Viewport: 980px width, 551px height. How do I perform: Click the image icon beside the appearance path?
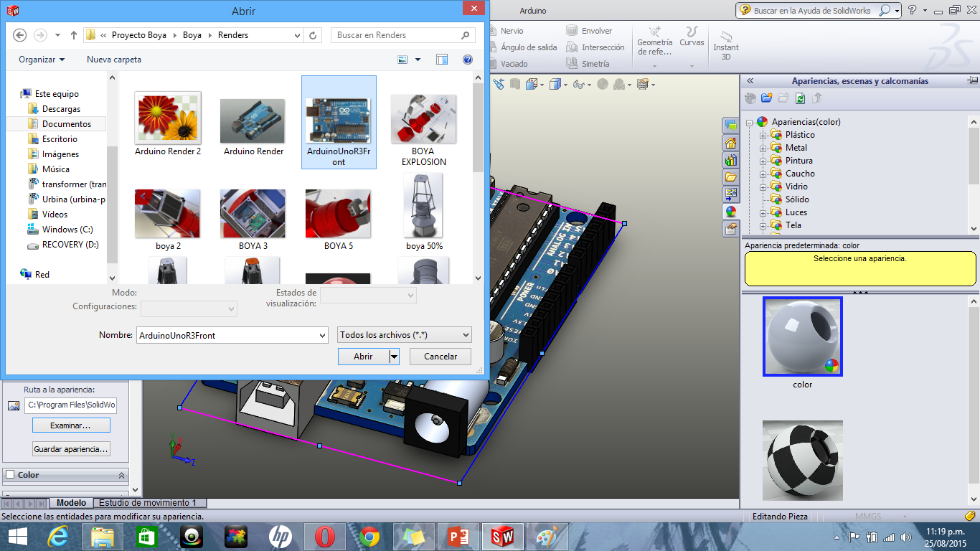coord(14,405)
